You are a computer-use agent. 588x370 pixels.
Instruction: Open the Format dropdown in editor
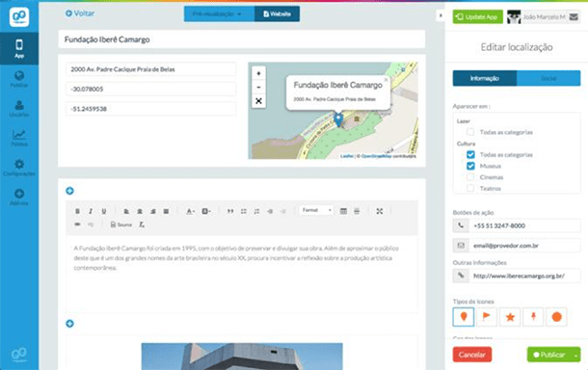tap(316, 210)
